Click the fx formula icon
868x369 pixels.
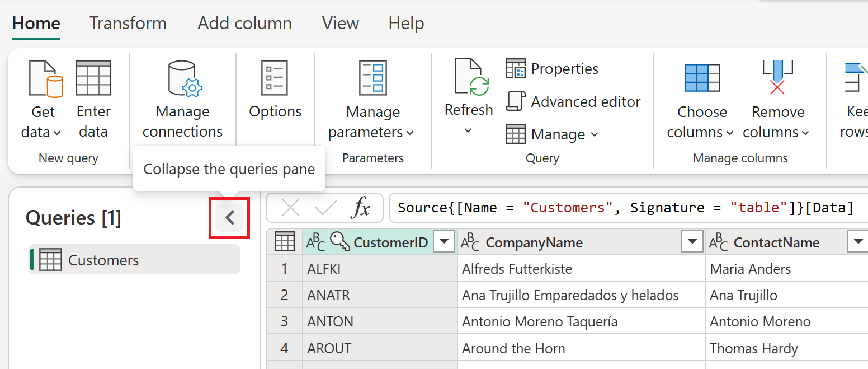pos(361,207)
